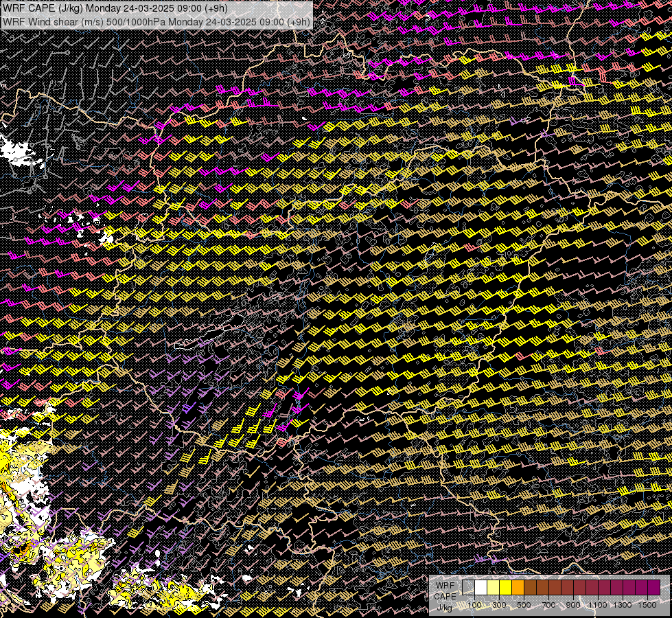
Task: Click the 500 legend value
Action: pyautogui.click(x=524, y=605)
